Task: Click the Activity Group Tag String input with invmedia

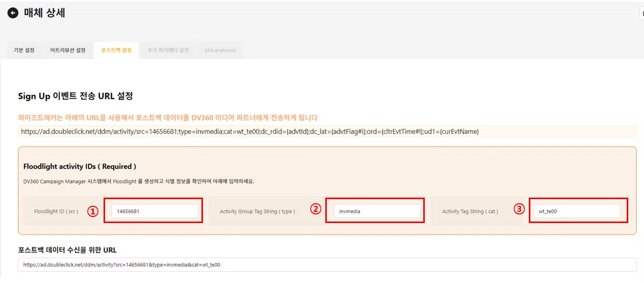Action: click(377, 211)
